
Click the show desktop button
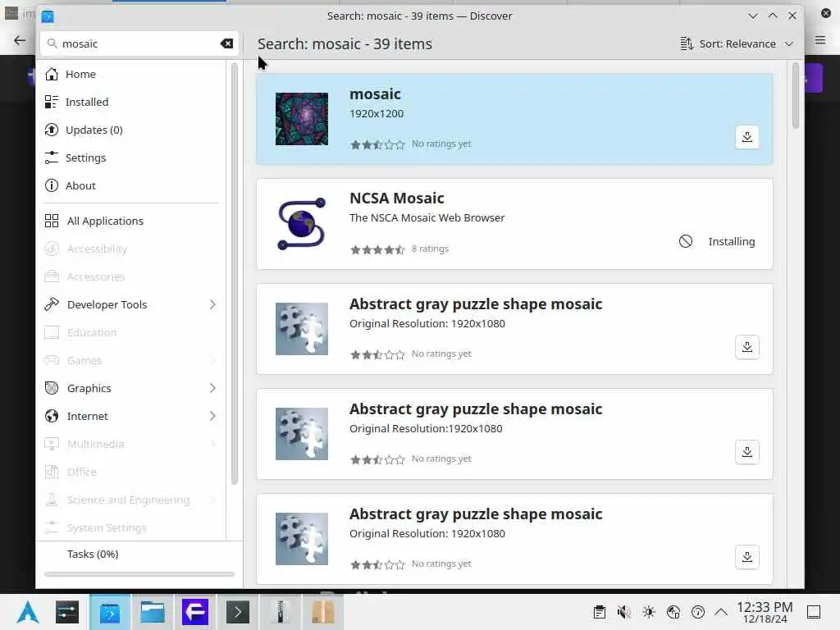pyautogui.click(x=814, y=612)
